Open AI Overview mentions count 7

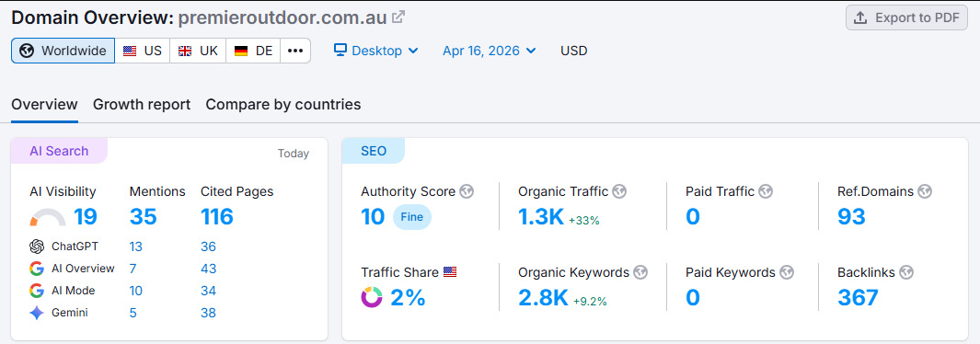tap(133, 269)
